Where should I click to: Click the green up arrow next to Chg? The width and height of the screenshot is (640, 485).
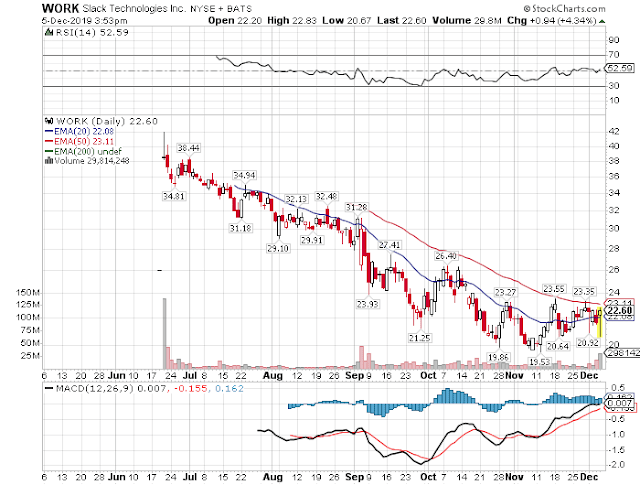[602, 21]
